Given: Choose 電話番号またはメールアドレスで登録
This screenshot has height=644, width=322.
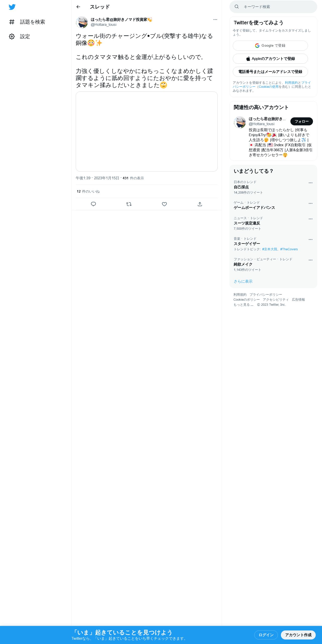Looking at the screenshot, I should pyautogui.click(x=270, y=72).
